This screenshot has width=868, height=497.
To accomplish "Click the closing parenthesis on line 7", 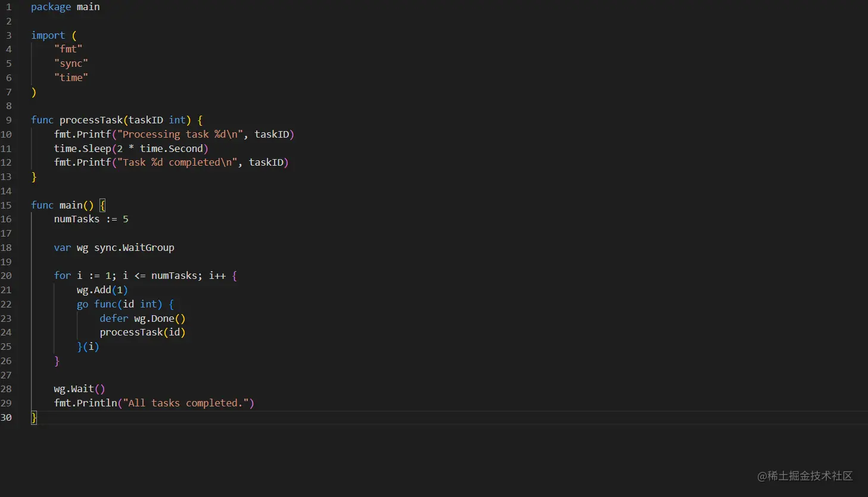I will pos(34,92).
